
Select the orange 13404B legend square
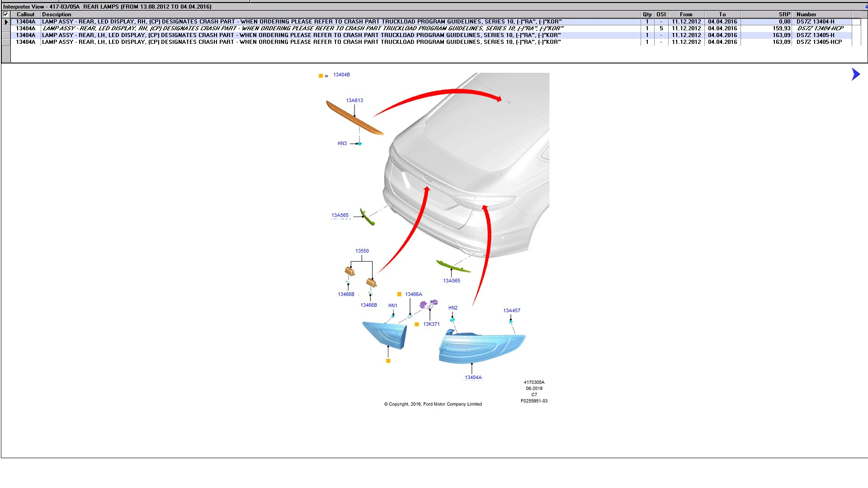(x=321, y=76)
